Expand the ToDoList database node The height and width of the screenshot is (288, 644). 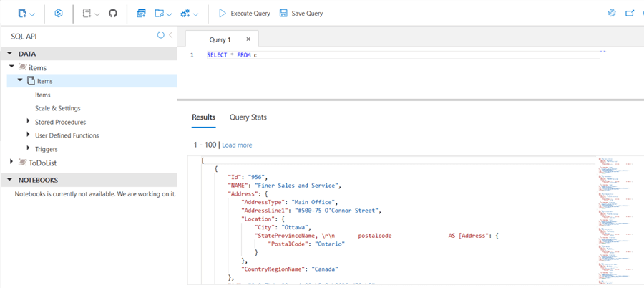pos(11,162)
